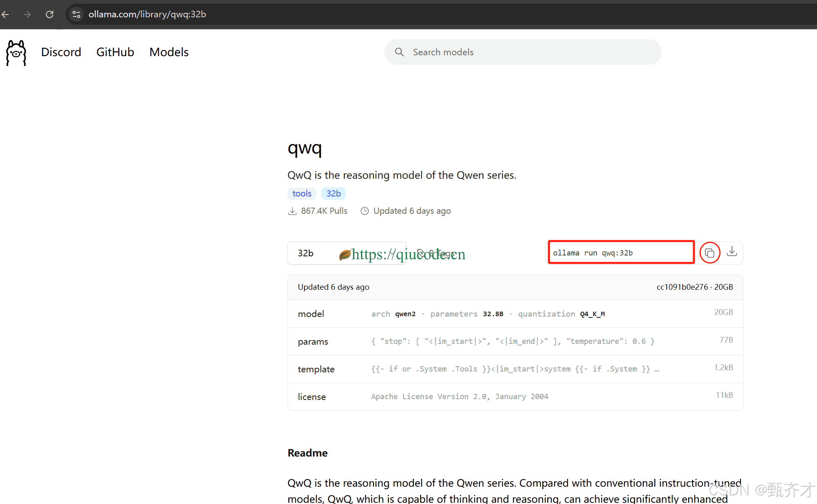Screen dimensions: 817x504
Task: Click the ollama run qwq:32b command box
Action: (620, 253)
